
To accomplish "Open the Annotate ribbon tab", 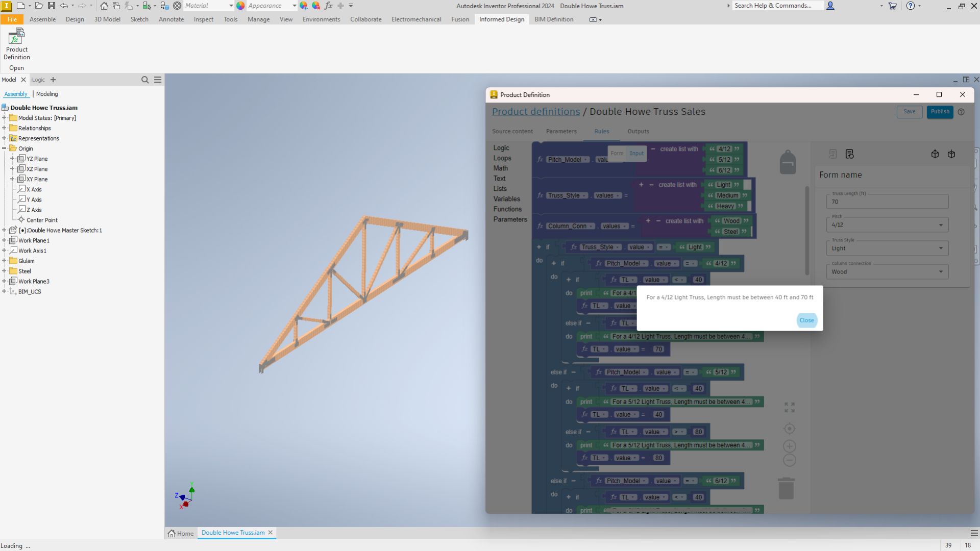I will pyautogui.click(x=171, y=19).
